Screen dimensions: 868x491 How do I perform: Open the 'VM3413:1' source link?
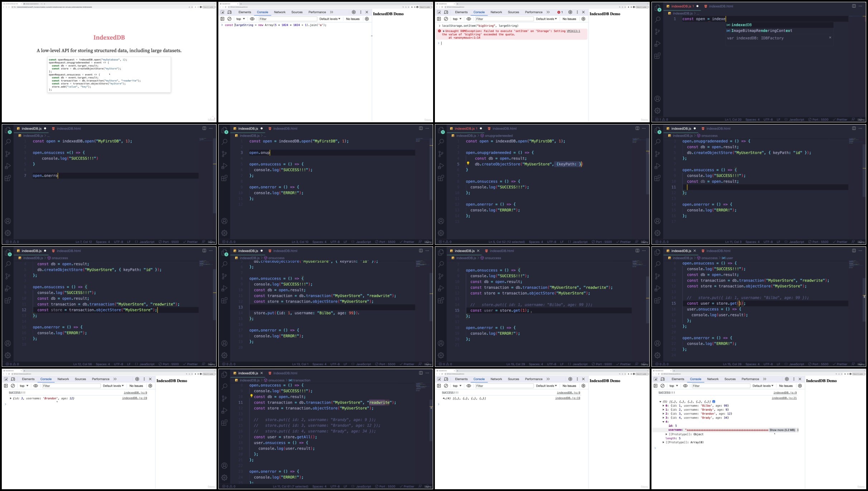coord(573,31)
